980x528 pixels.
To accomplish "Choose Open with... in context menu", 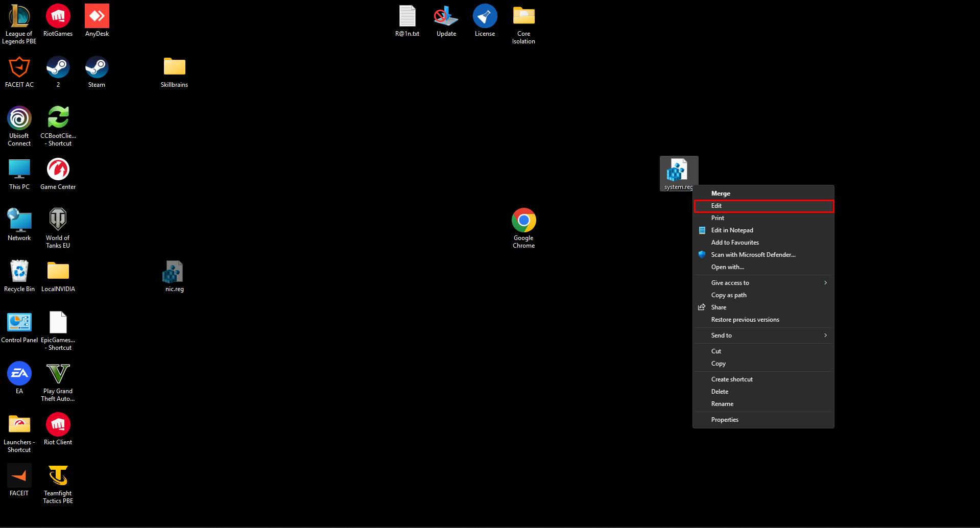I will click(763, 267).
